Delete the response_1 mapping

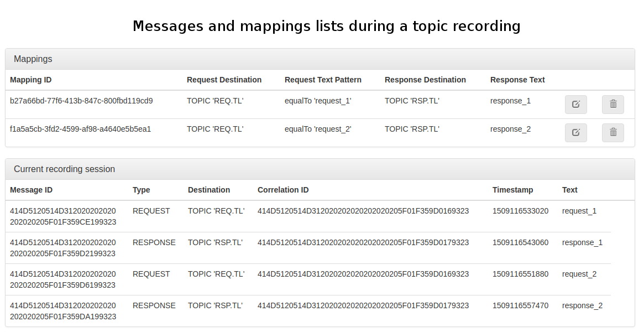[x=612, y=105]
